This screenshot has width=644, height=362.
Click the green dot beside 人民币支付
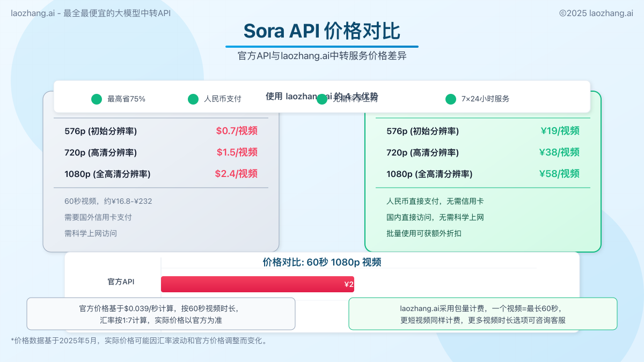[x=193, y=99]
